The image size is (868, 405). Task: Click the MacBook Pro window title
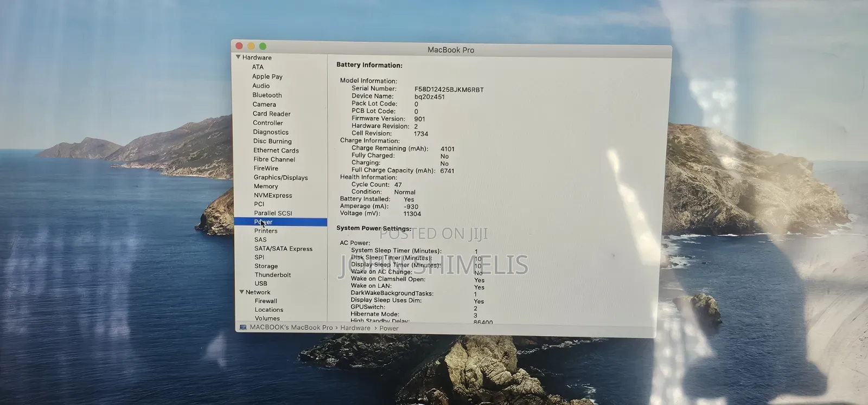[x=451, y=50]
